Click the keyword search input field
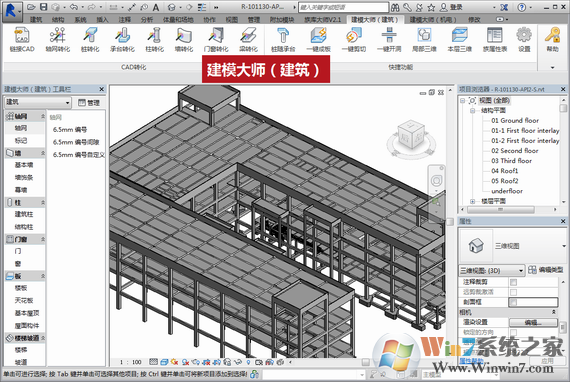 [x=343, y=7]
